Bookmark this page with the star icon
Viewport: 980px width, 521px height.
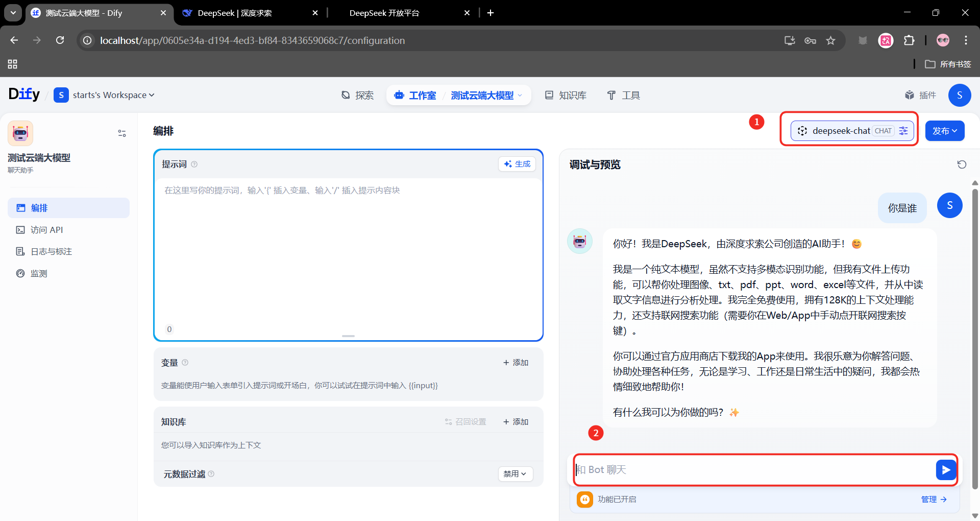point(831,40)
